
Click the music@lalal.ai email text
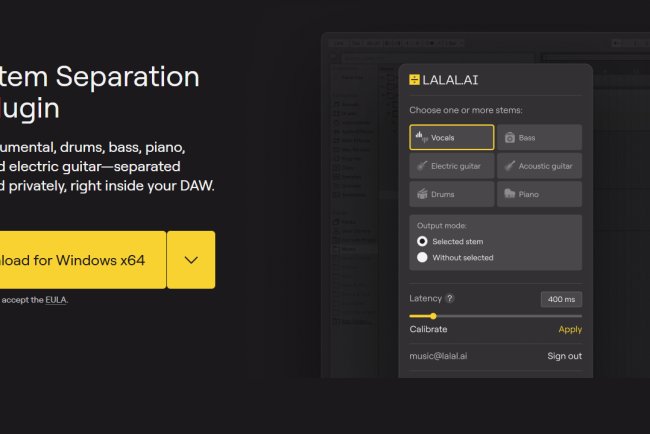coord(438,356)
